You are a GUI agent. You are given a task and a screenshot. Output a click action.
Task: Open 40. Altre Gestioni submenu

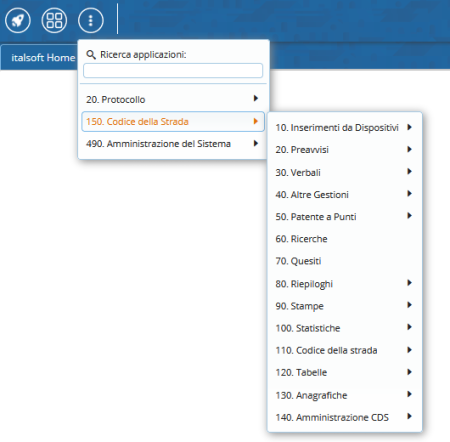(x=345, y=194)
